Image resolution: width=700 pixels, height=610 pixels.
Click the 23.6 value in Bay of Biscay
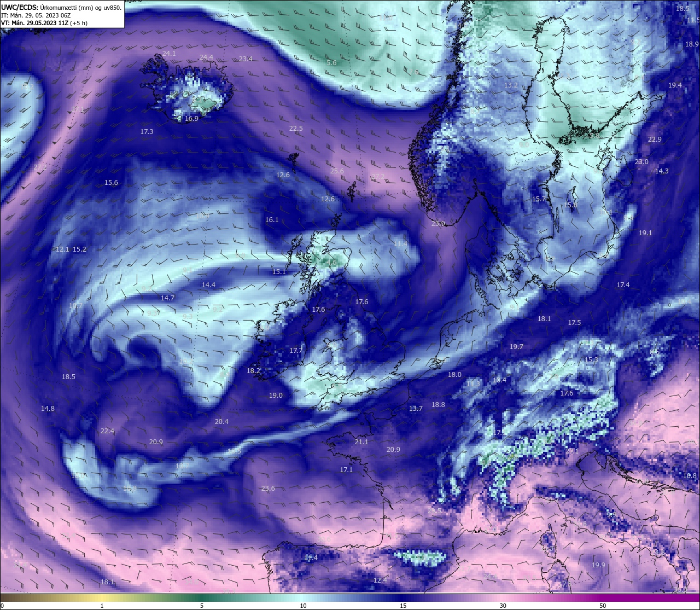pyautogui.click(x=268, y=489)
